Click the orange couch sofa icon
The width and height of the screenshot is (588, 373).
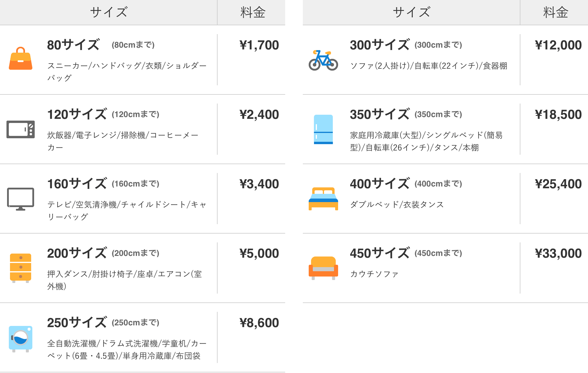pos(323,268)
